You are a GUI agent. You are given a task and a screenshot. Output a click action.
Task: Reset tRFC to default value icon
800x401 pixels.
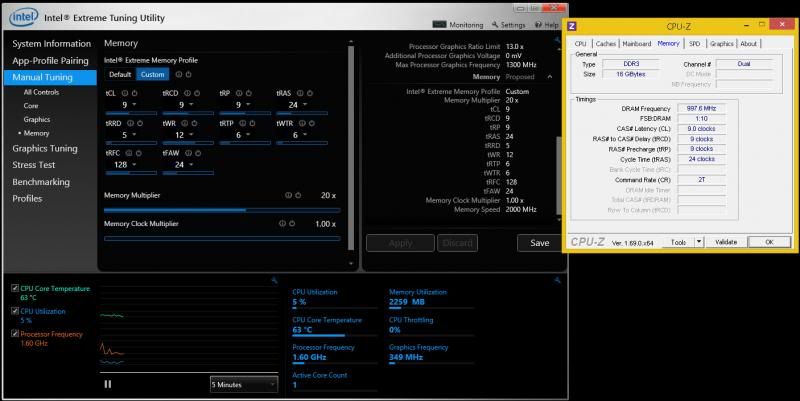click(x=138, y=153)
